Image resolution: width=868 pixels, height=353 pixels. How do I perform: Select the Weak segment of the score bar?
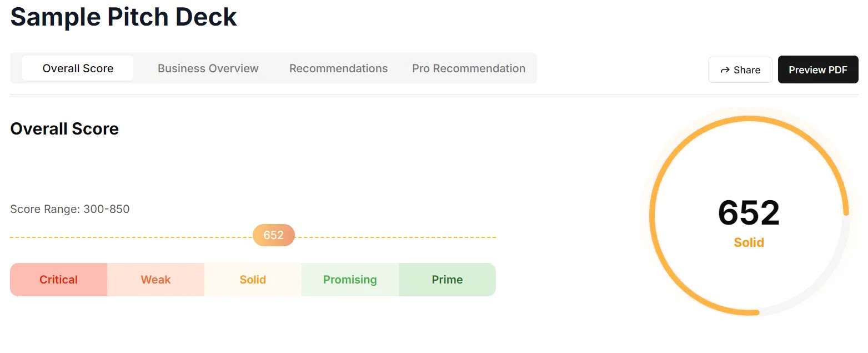tap(155, 280)
